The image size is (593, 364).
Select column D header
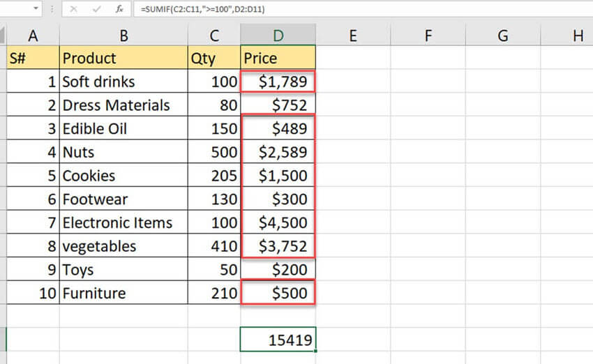278,36
